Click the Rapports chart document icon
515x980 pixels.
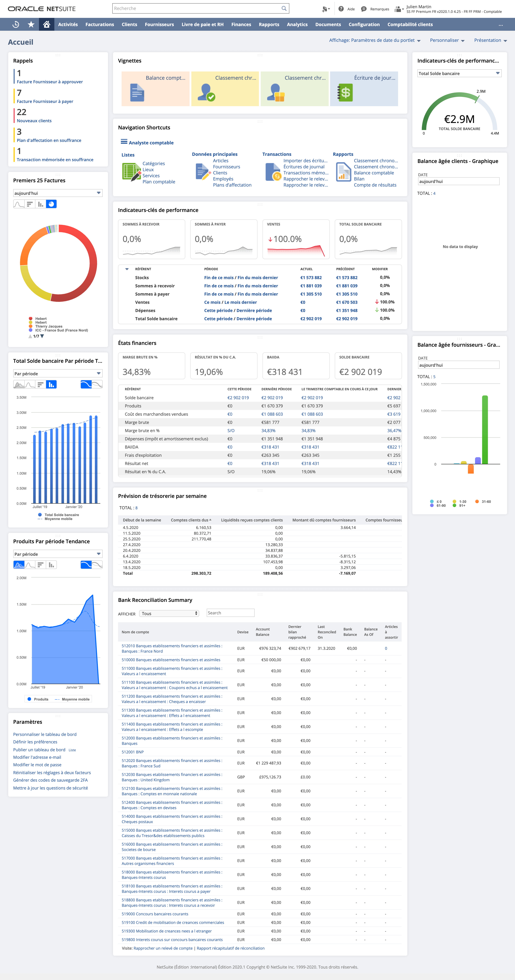[343, 172]
